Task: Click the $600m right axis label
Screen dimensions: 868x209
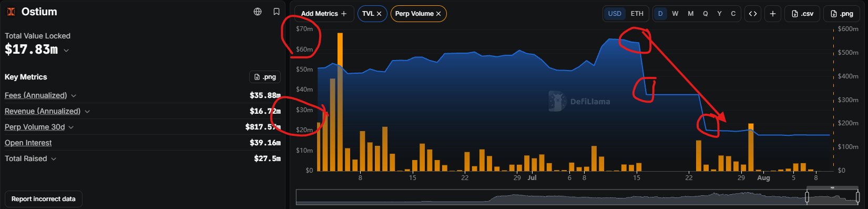Action: [848, 29]
